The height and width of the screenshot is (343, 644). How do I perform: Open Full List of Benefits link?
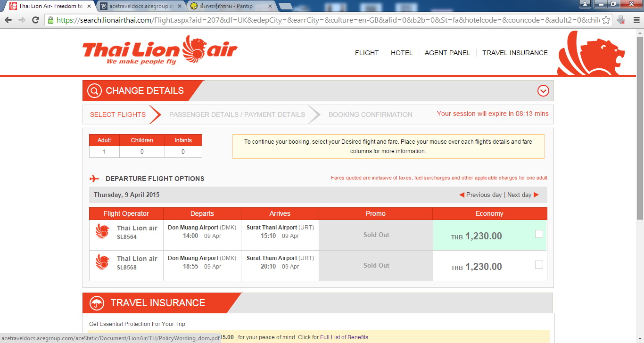click(x=344, y=337)
